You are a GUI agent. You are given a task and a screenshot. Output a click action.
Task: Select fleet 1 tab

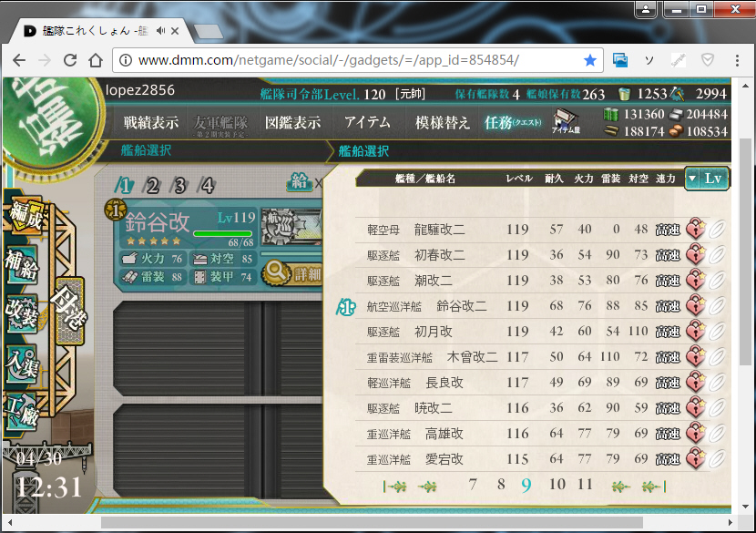(x=124, y=185)
